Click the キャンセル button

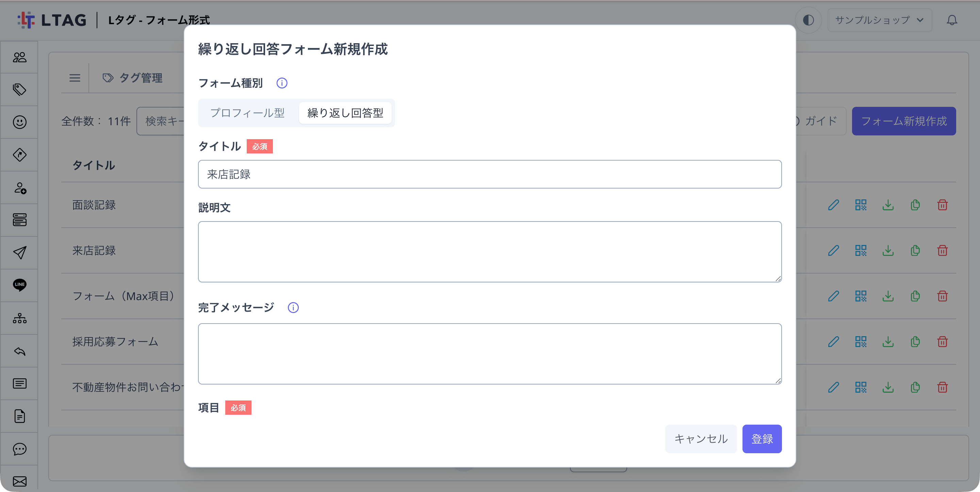tap(701, 439)
